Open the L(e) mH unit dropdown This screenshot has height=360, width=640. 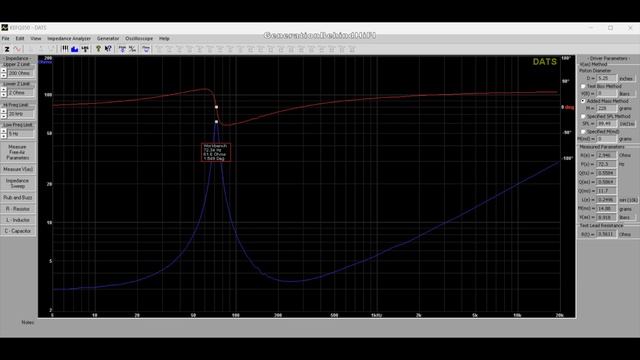click(x=628, y=200)
